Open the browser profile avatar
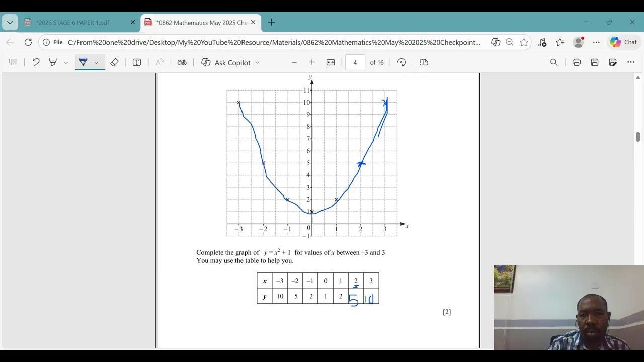This screenshot has height=362, width=644. tap(578, 42)
